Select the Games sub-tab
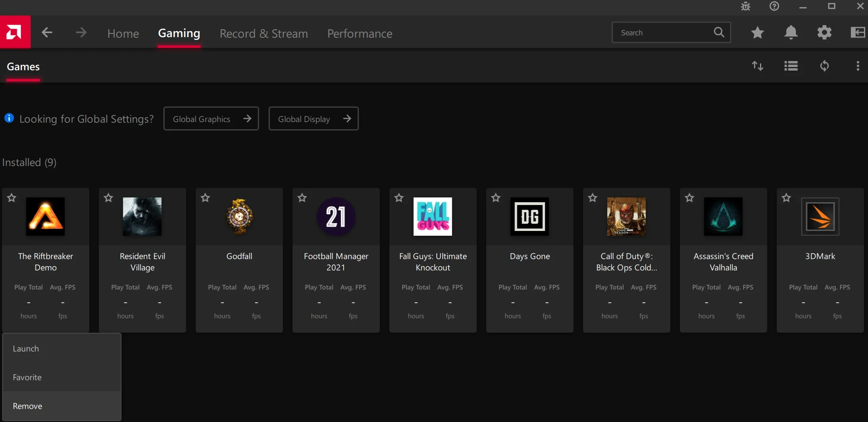The width and height of the screenshot is (868, 422). (x=23, y=67)
